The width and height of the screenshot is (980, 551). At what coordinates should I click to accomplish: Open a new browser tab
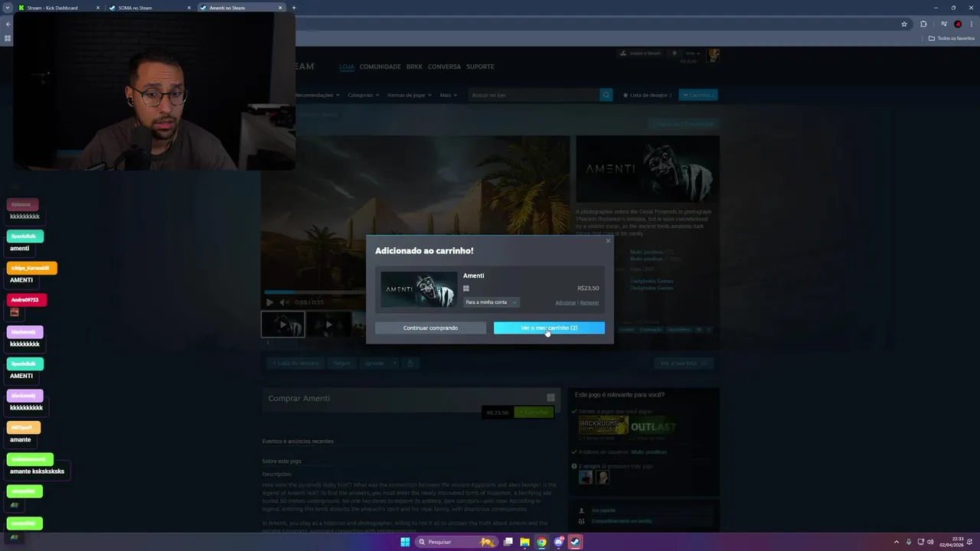(x=294, y=8)
